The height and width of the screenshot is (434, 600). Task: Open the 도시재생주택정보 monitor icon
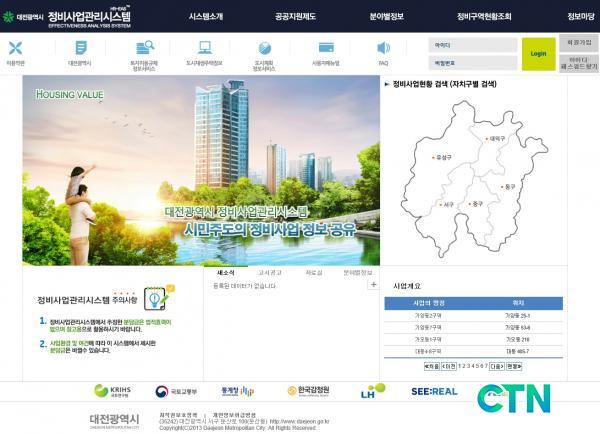click(205, 48)
